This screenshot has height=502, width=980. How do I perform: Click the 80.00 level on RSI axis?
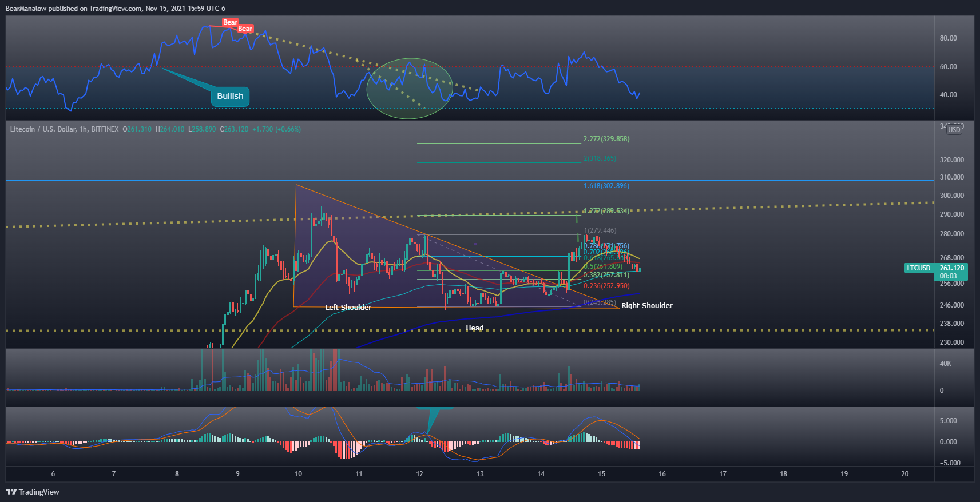pos(948,38)
